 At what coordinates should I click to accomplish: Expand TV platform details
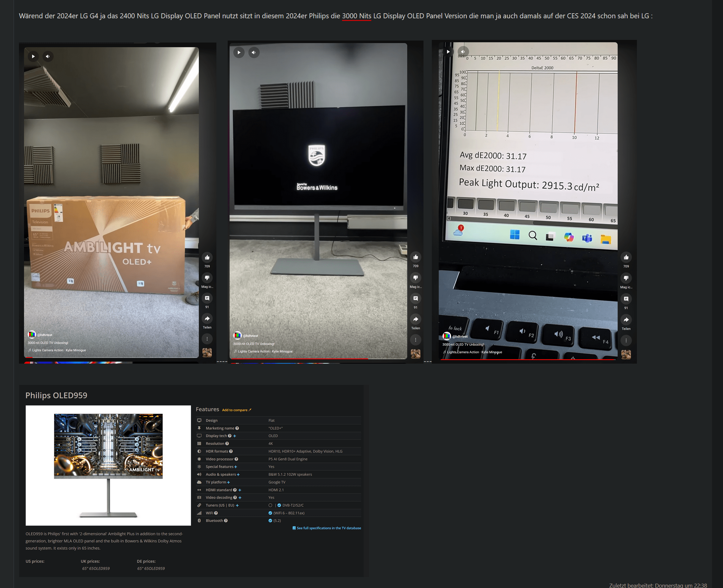(x=229, y=482)
